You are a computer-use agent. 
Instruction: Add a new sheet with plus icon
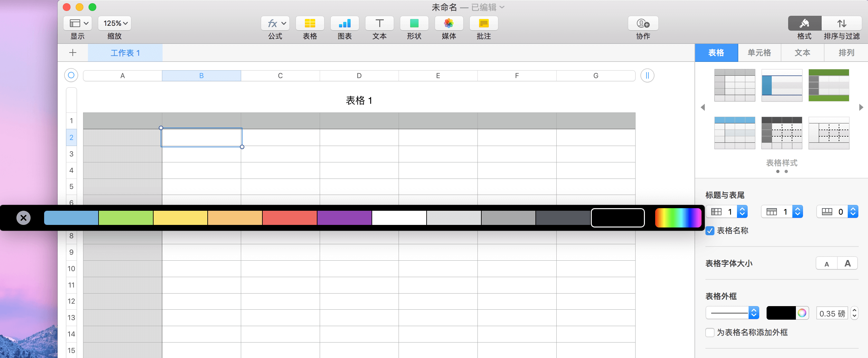coord(73,53)
